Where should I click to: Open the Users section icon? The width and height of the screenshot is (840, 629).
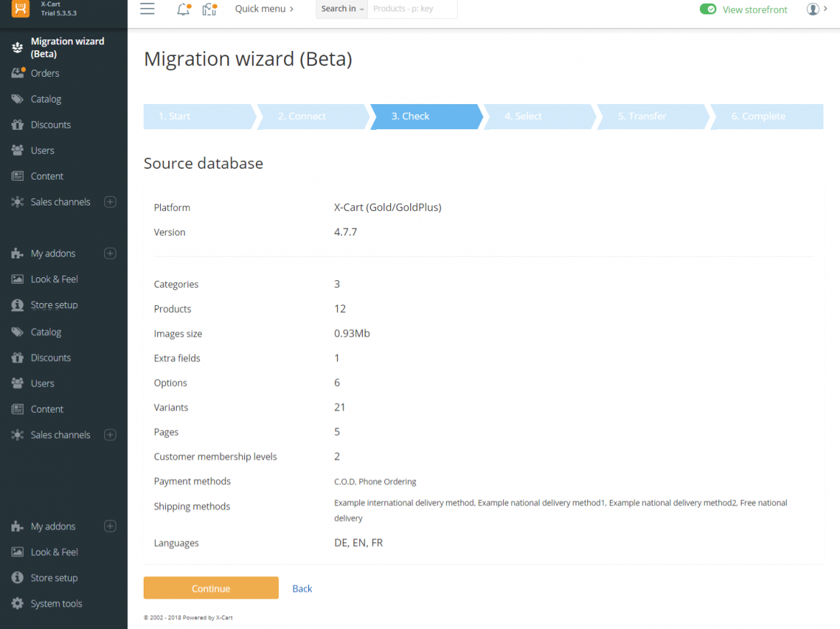[16, 150]
